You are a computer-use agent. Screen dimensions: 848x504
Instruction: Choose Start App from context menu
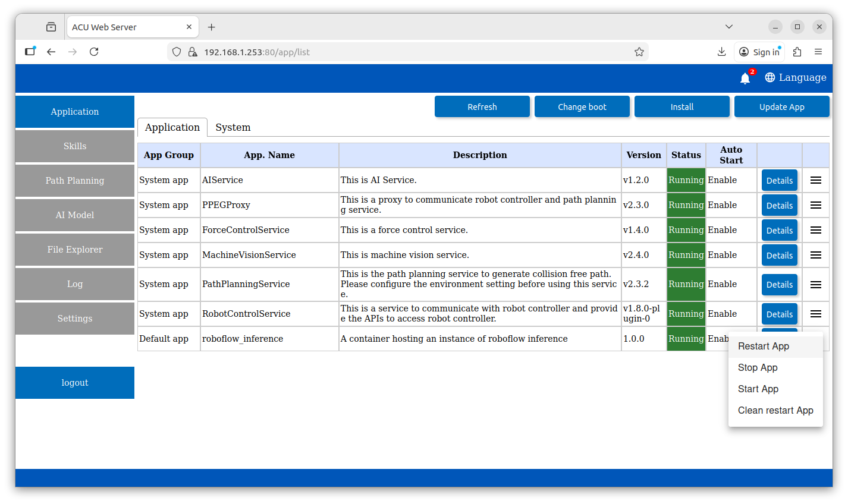coord(775,389)
